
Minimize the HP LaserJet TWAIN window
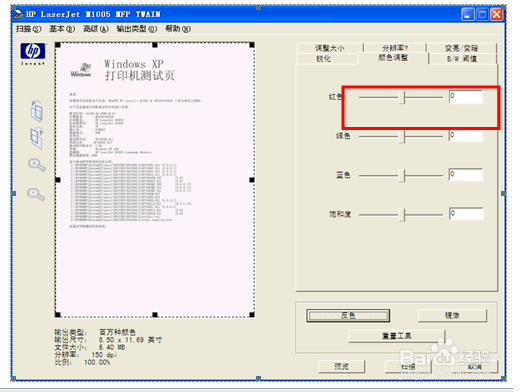coord(468,15)
